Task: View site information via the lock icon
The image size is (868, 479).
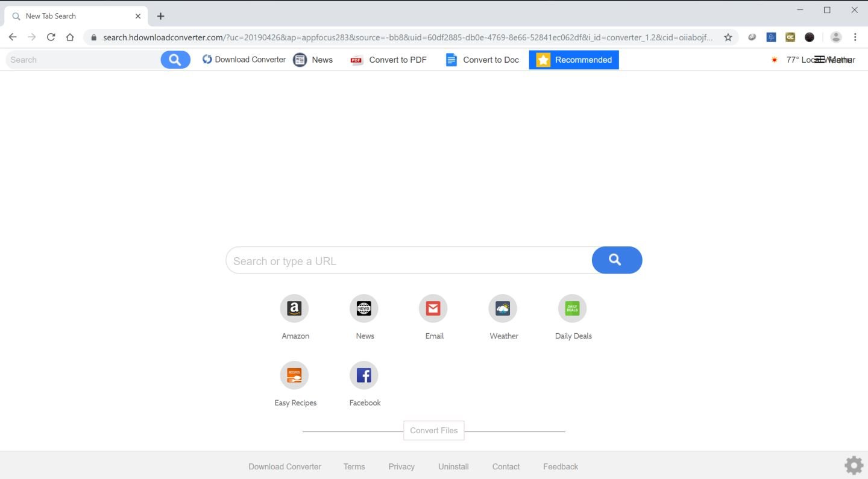Action: click(x=93, y=37)
